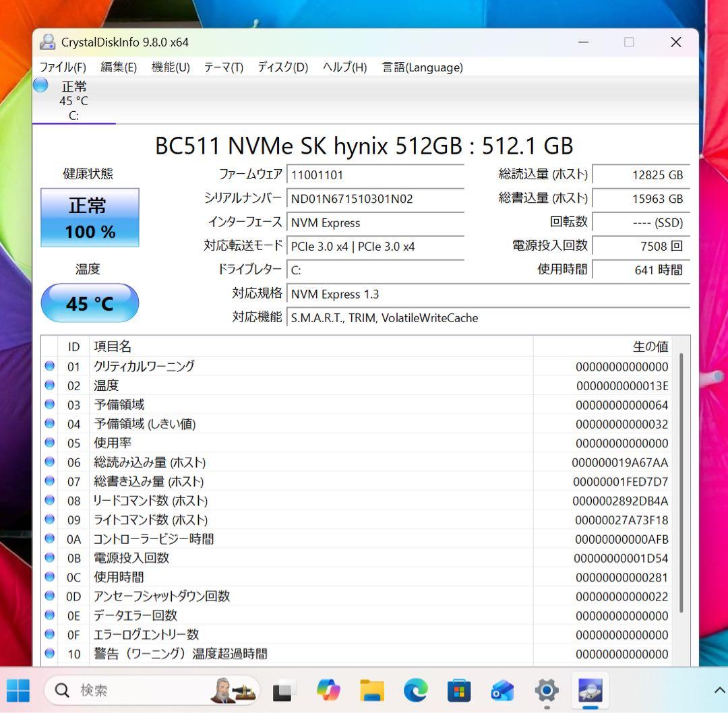Click status orb of row 0C 使用時間
The image size is (728, 713).
pyautogui.click(x=50, y=576)
